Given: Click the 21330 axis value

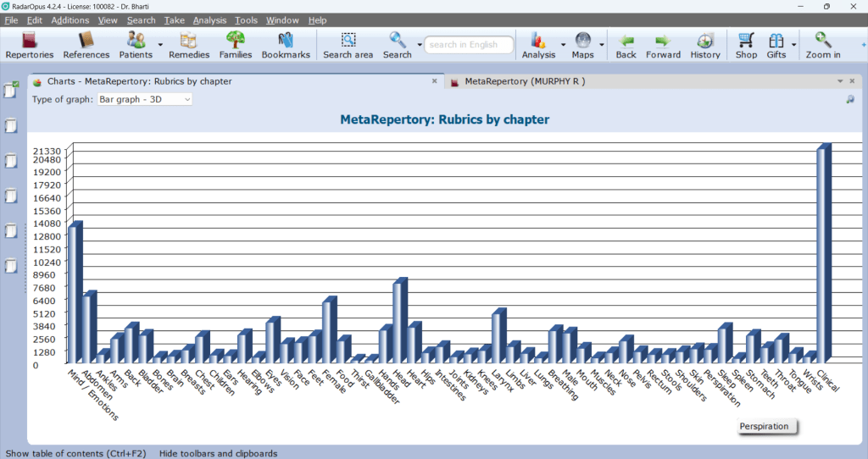Looking at the screenshot, I should click(x=47, y=151).
